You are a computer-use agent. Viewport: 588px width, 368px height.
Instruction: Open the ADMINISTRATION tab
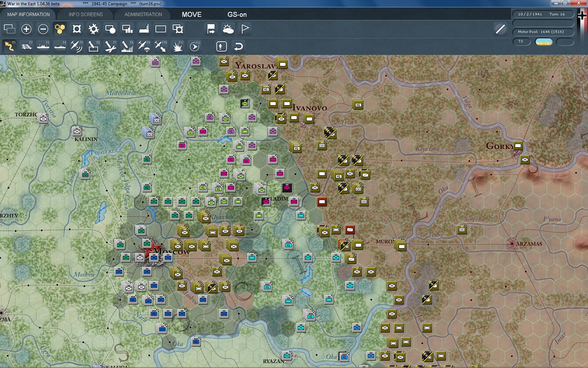pyautogui.click(x=143, y=14)
